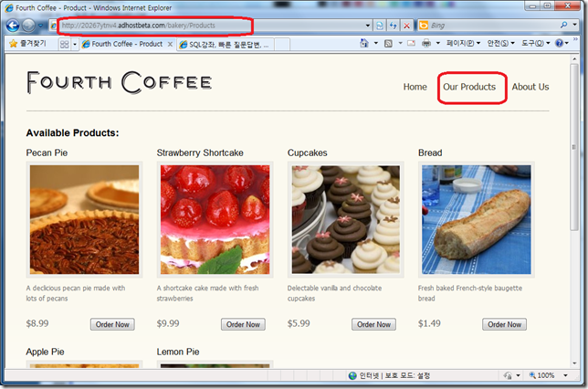
Task: Open Favorites with the star button
Action: tap(27, 44)
